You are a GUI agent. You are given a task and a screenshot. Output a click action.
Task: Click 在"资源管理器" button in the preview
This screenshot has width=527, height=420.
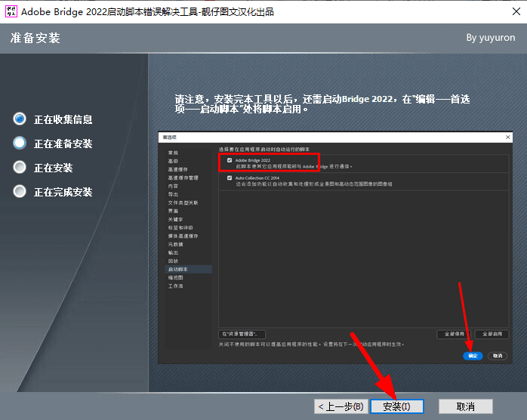242,334
